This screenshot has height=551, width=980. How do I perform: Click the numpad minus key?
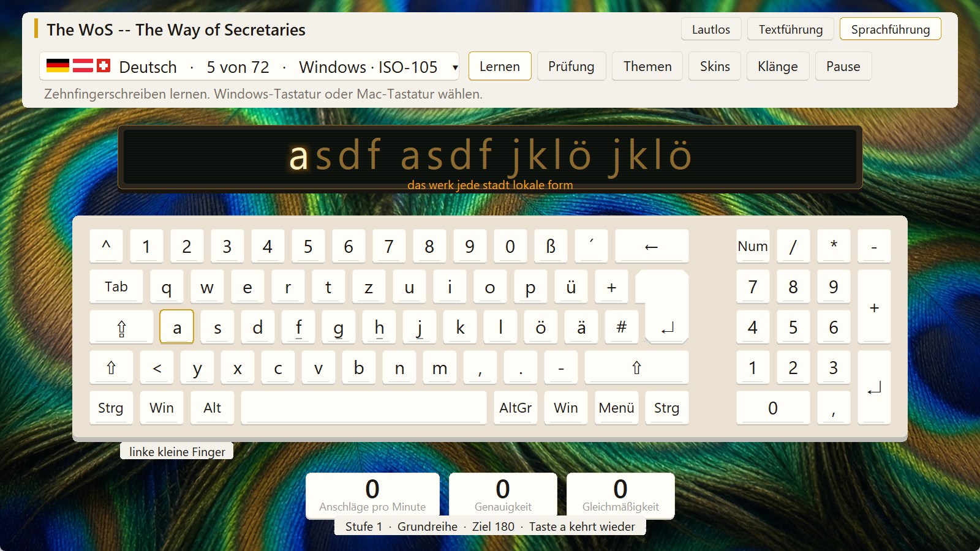pos(874,246)
